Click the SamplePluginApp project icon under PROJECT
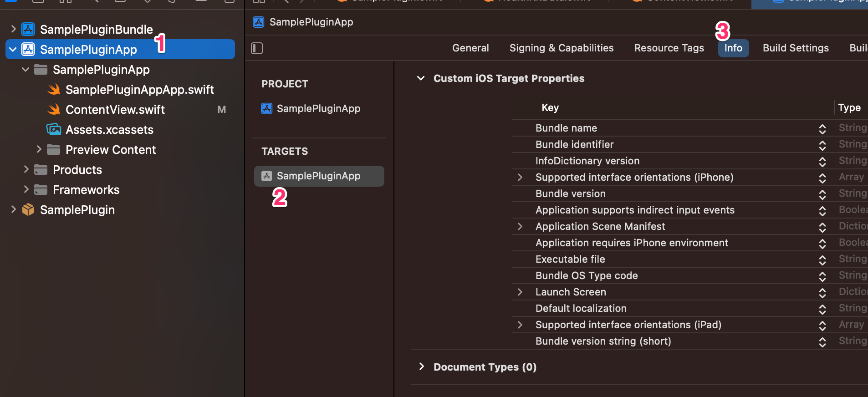Viewport: 868px width, 397px height. point(267,109)
